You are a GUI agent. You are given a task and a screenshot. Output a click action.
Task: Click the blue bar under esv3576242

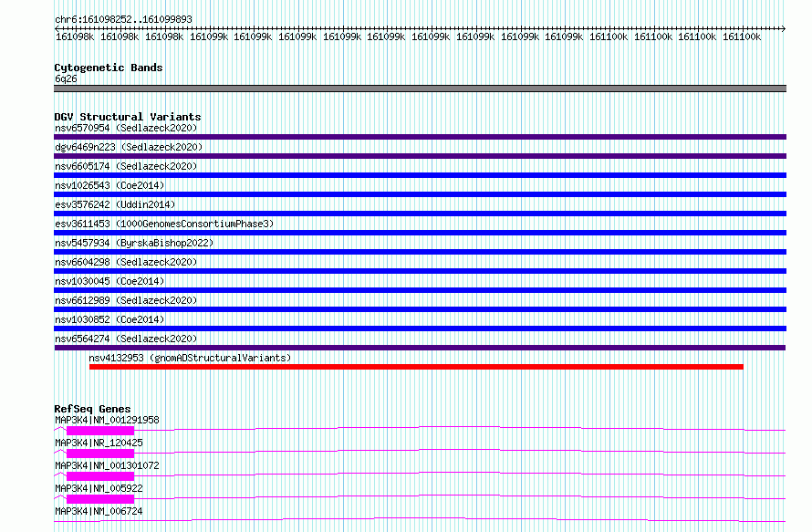pos(420,214)
